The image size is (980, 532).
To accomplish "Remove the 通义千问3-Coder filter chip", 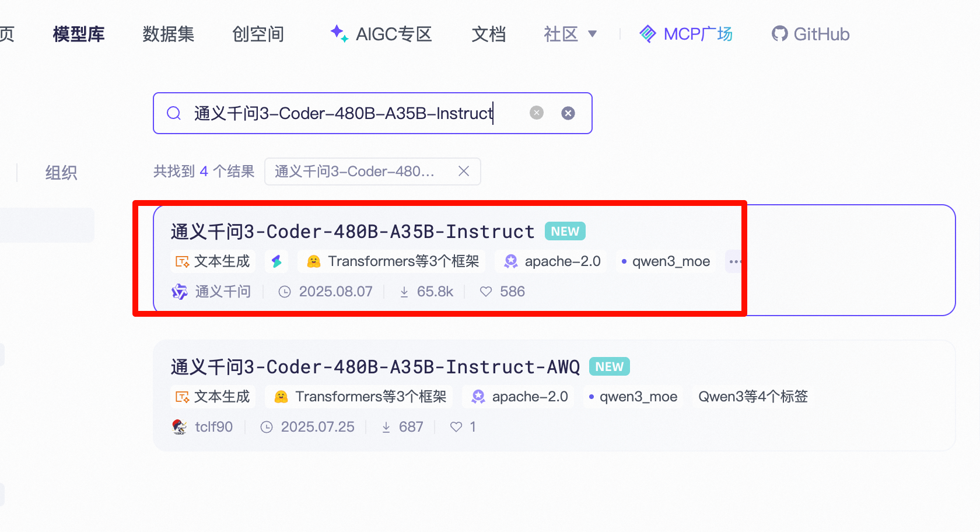I will (464, 171).
